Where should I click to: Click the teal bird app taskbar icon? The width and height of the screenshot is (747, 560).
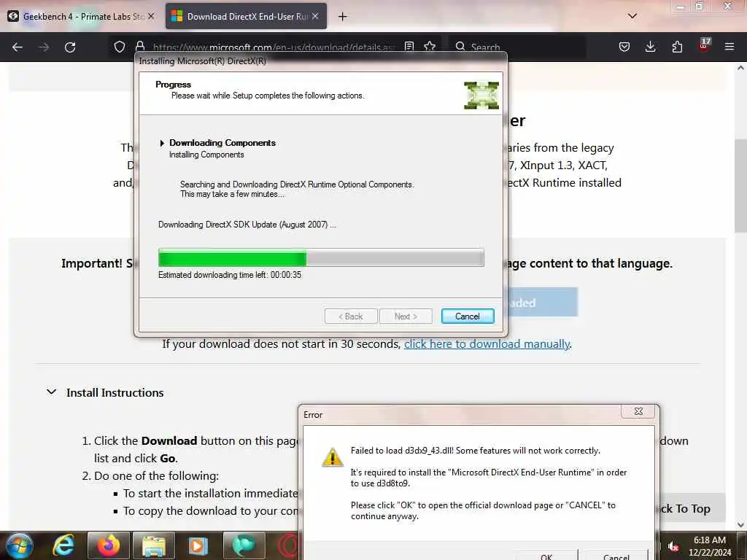(244, 545)
